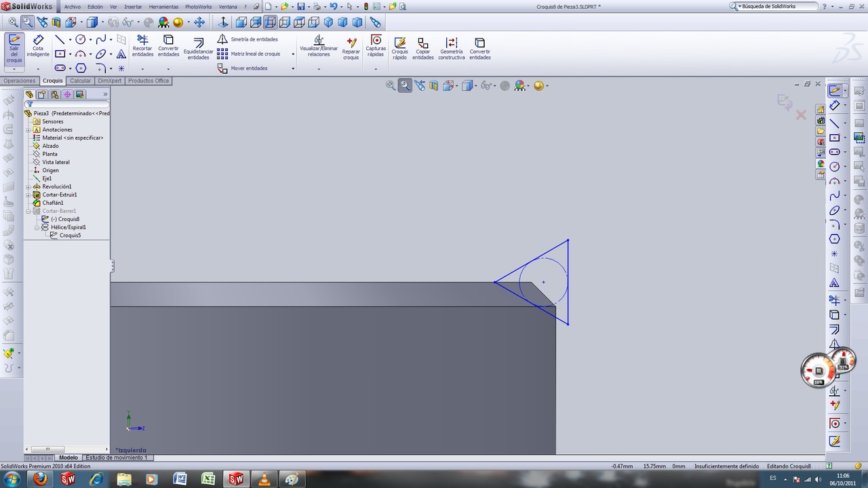Image resolution: width=868 pixels, height=488 pixels.
Task: Switch to the Calcular tab
Action: pyautogui.click(x=80, y=81)
